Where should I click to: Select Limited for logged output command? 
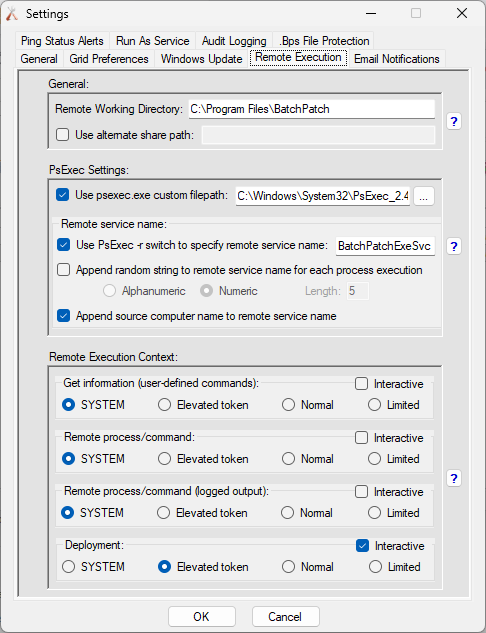[374, 513]
